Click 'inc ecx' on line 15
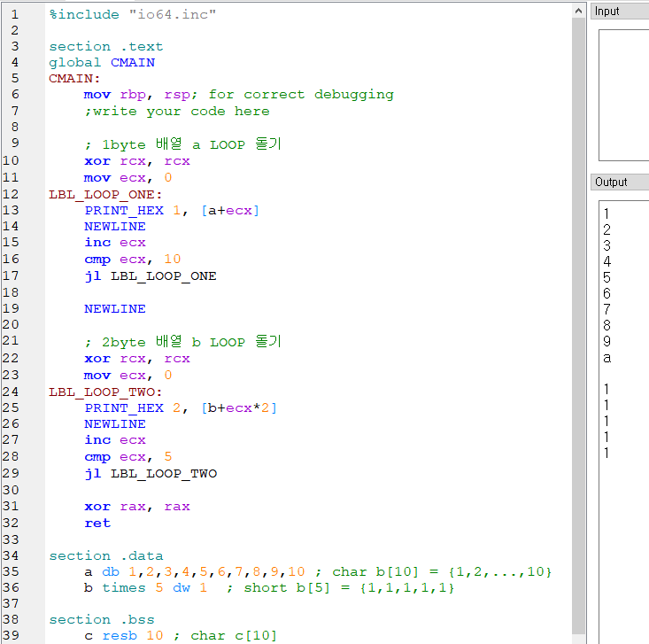This screenshot has height=644, width=649. coord(114,243)
